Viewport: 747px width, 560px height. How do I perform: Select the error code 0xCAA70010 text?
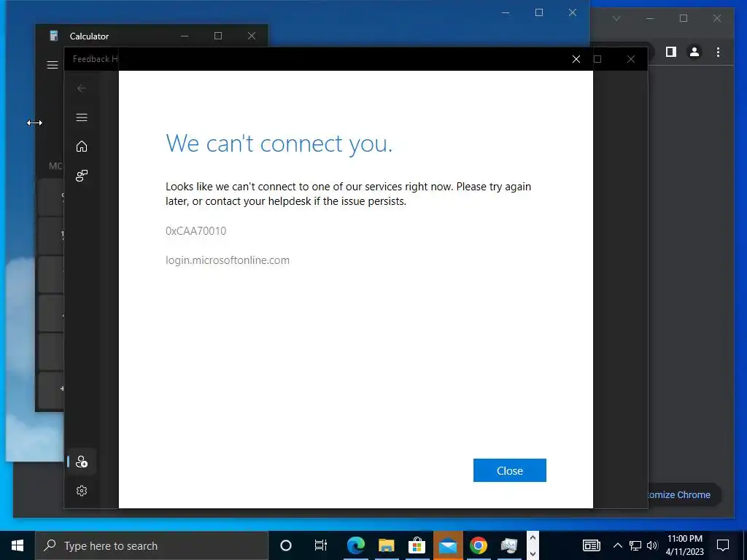click(x=196, y=231)
